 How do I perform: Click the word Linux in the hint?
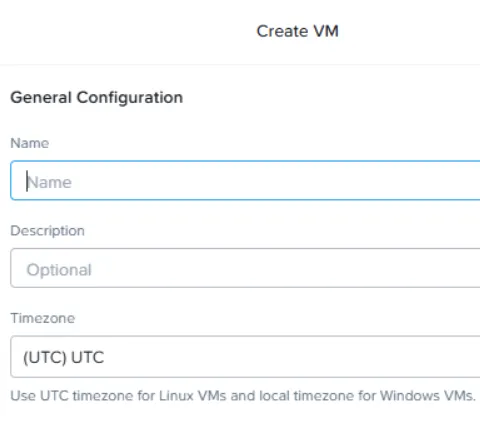click(x=176, y=396)
